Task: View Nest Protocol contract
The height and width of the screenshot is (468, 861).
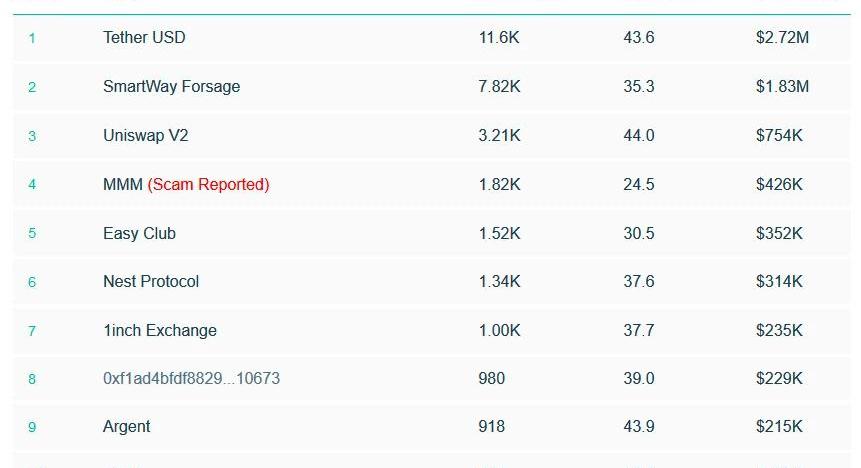Action: (x=151, y=282)
